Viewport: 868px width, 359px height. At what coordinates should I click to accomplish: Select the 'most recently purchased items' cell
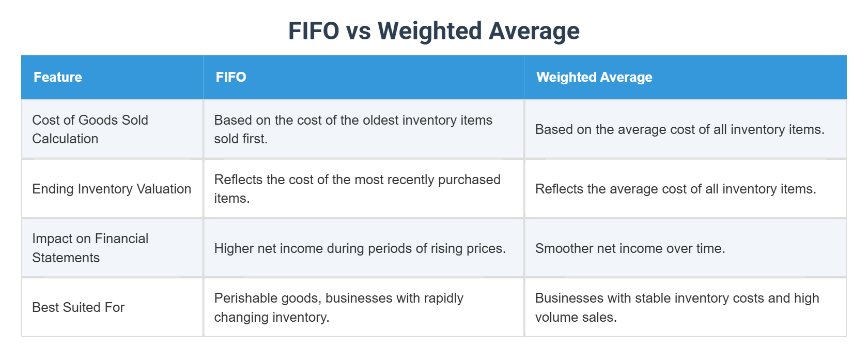tap(357, 189)
